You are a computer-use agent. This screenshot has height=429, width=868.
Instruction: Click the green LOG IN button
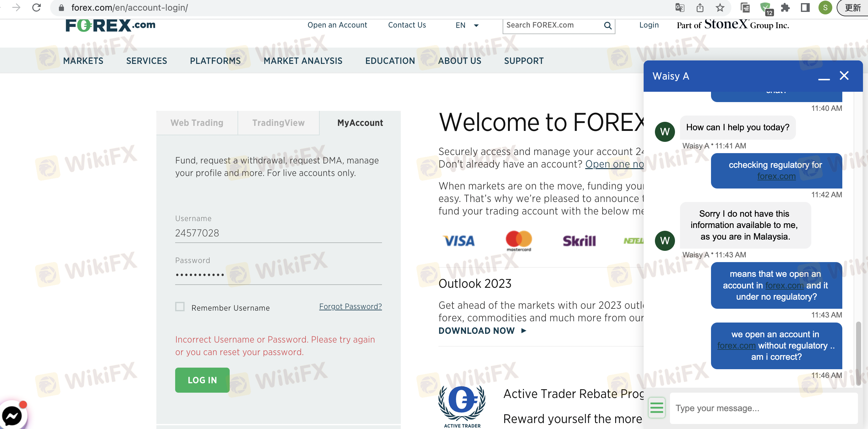tap(202, 380)
